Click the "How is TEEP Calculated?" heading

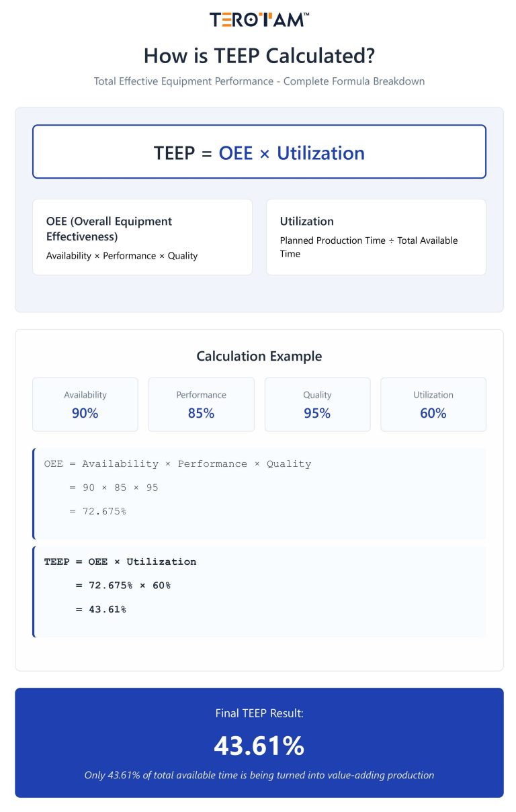[x=259, y=55]
